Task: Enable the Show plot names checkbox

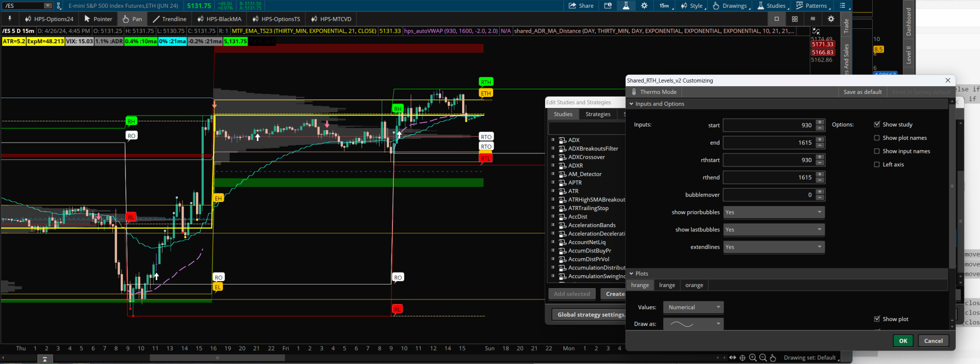Action: pos(877,138)
